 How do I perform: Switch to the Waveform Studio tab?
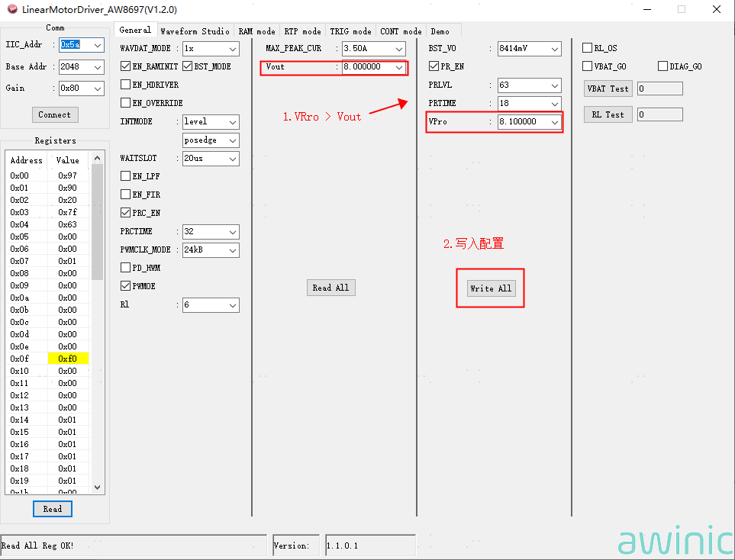(x=195, y=31)
